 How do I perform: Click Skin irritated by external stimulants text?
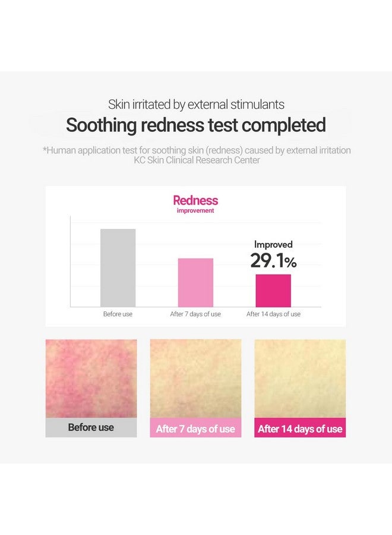196,105
